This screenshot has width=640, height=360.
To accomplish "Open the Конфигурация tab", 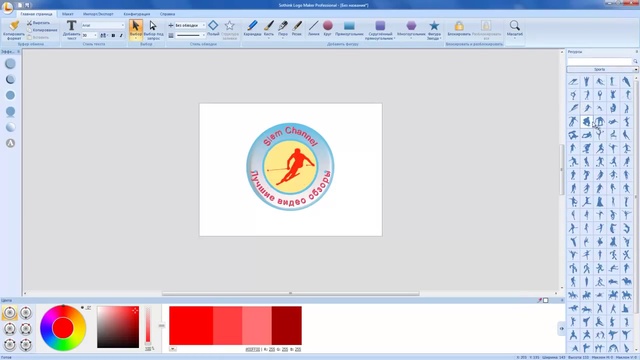I will point(137,14).
